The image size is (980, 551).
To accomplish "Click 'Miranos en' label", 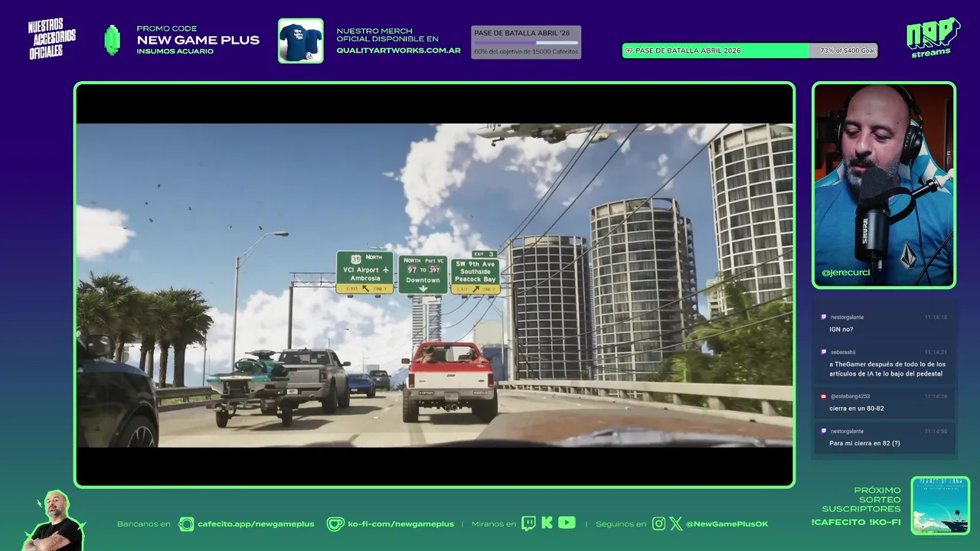I will coord(494,524).
